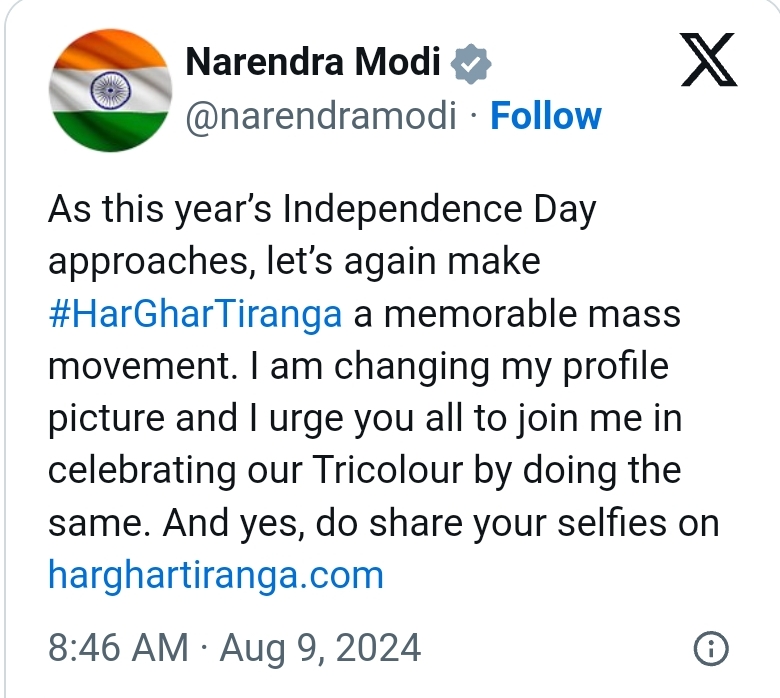This screenshot has width=780, height=698.
Task: Click the orange stripe of the avatar flag
Action: [x=110, y=50]
